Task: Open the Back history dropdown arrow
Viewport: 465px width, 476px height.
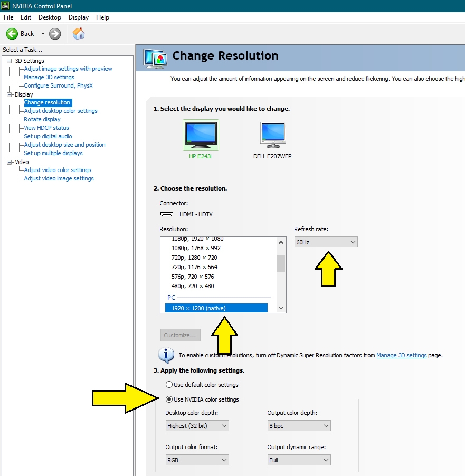Action: [43, 34]
